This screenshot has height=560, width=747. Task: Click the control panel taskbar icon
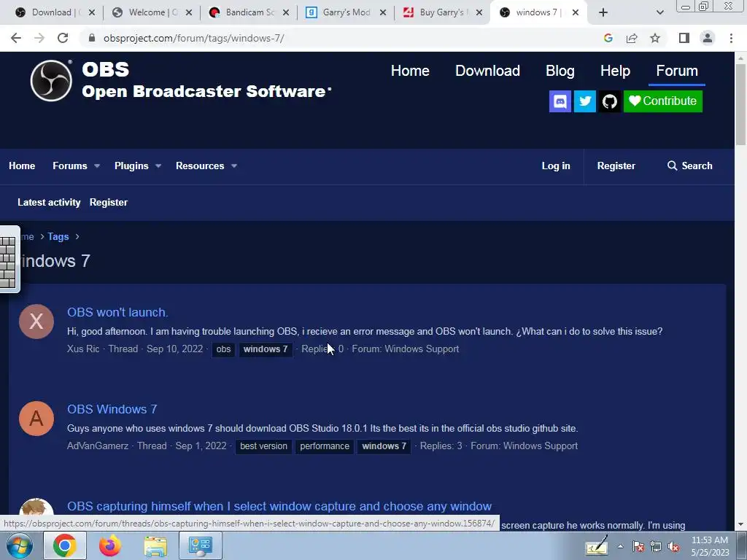tap(200, 545)
